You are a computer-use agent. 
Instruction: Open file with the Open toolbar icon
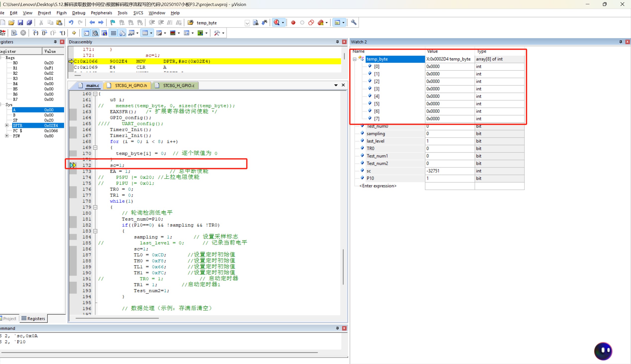coord(11,23)
